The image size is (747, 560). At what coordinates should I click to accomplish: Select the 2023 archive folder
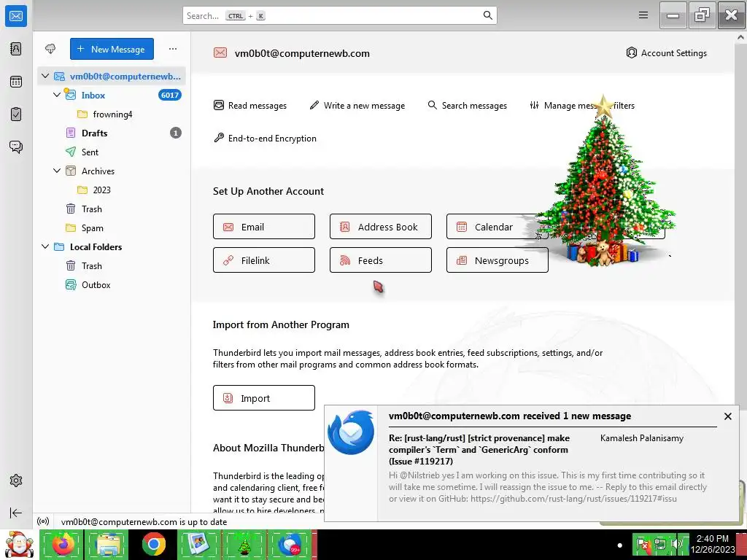point(112,190)
